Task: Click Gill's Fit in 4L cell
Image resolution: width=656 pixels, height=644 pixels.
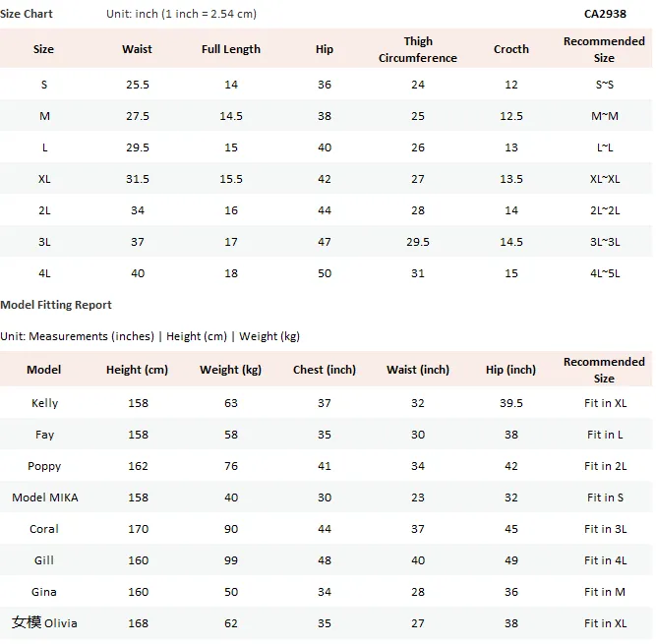Action: point(605,560)
